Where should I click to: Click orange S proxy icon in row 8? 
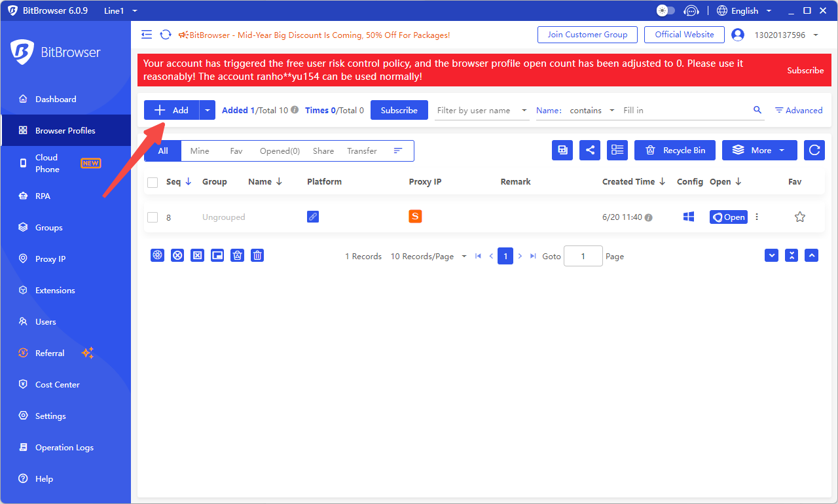(415, 216)
